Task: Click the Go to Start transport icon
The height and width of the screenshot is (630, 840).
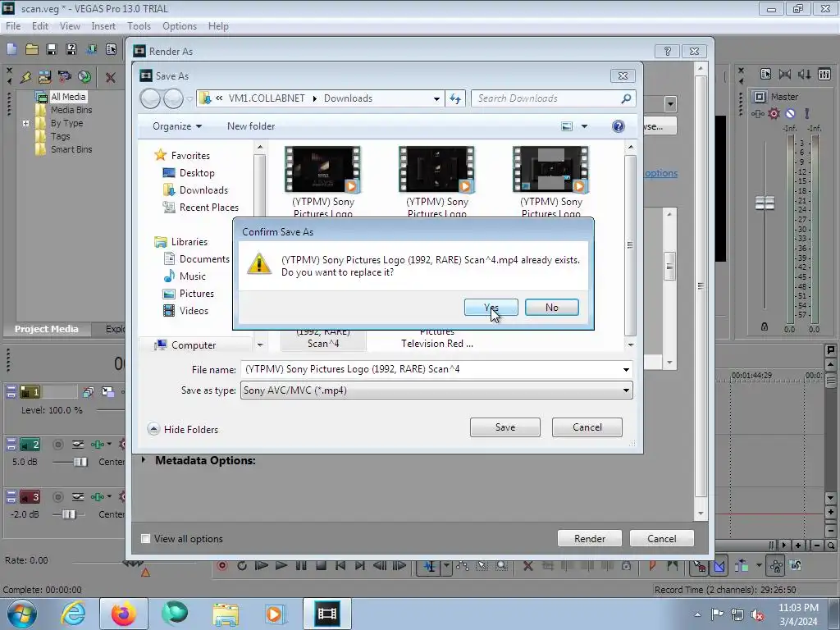Action: tap(340, 566)
